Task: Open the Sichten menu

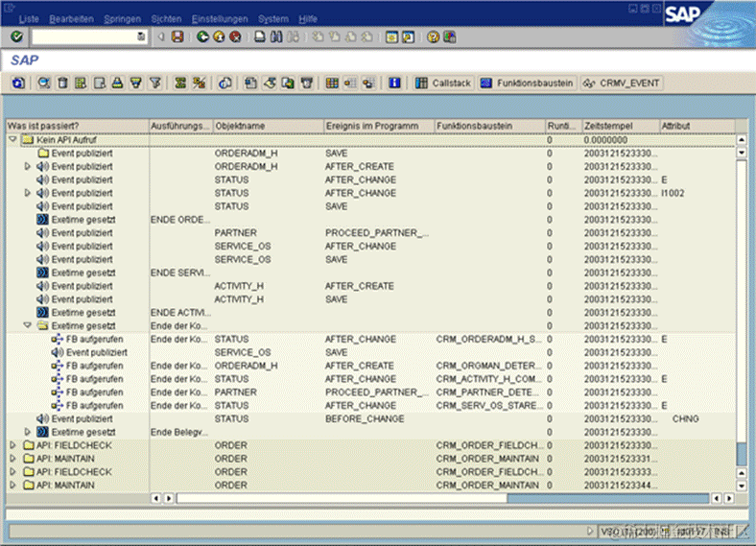Action: (166, 19)
